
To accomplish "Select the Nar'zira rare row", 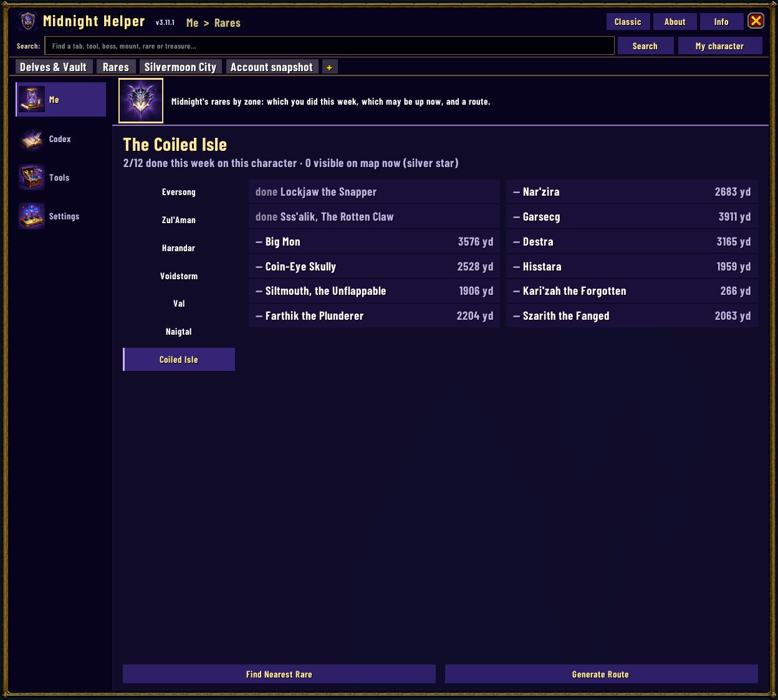I will tap(632, 192).
